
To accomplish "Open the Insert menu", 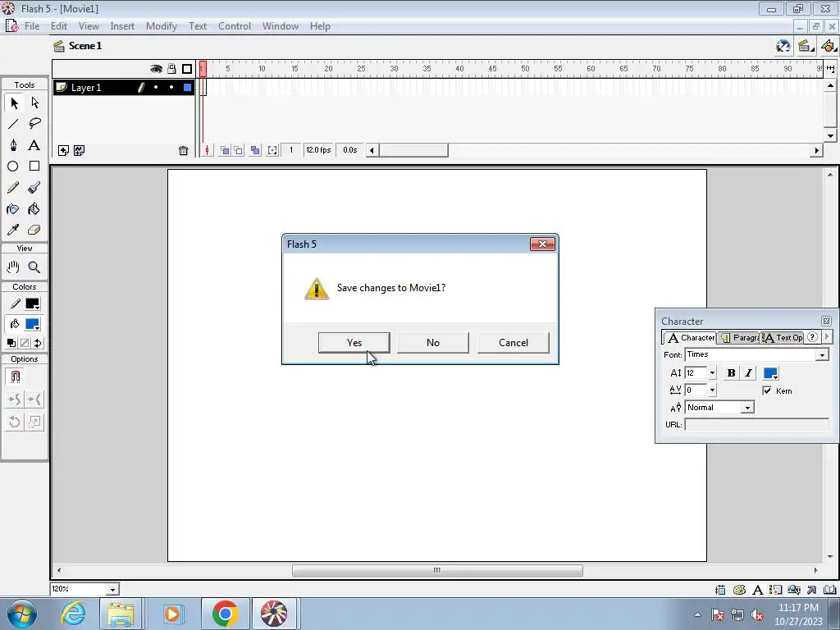I will (122, 25).
